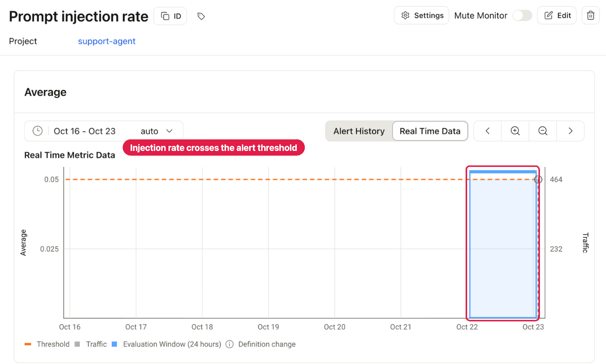This screenshot has height=364, width=606.
Task: Zoom out of the chart
Action: tap(543, 131)
